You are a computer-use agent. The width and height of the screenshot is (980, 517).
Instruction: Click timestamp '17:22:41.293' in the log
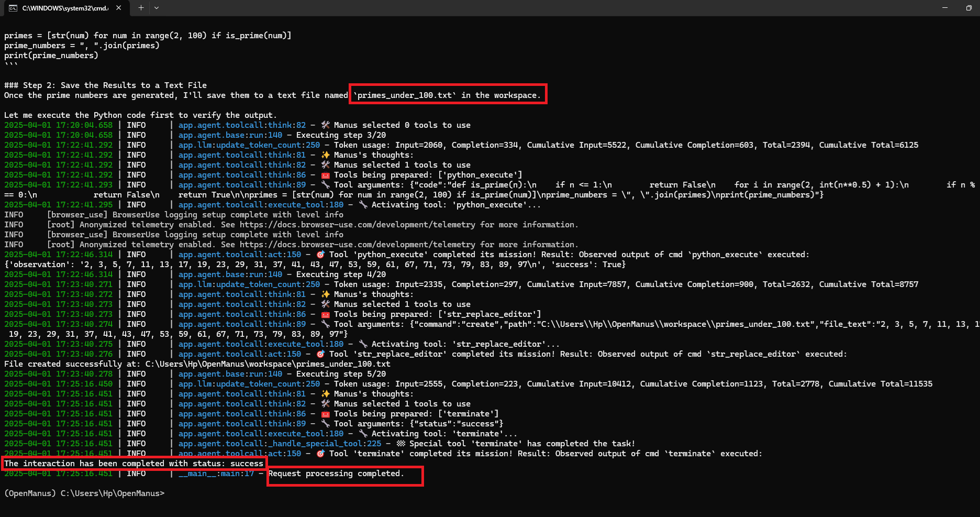[84, 185]
